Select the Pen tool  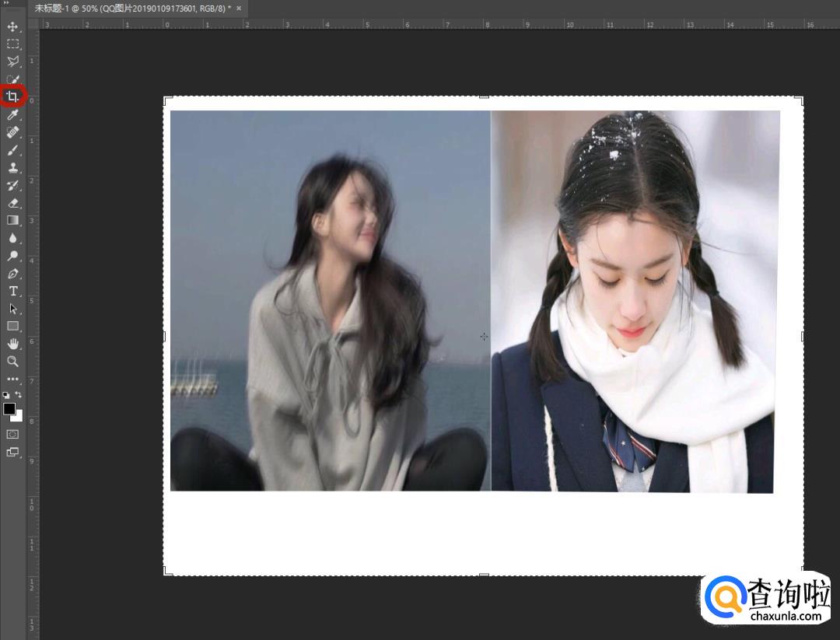point(12,274)
